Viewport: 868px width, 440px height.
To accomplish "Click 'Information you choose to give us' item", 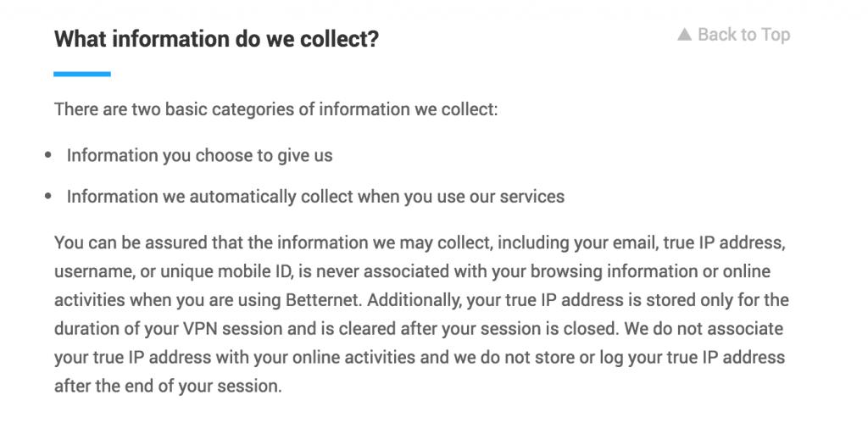I will [x=199, y=155].
